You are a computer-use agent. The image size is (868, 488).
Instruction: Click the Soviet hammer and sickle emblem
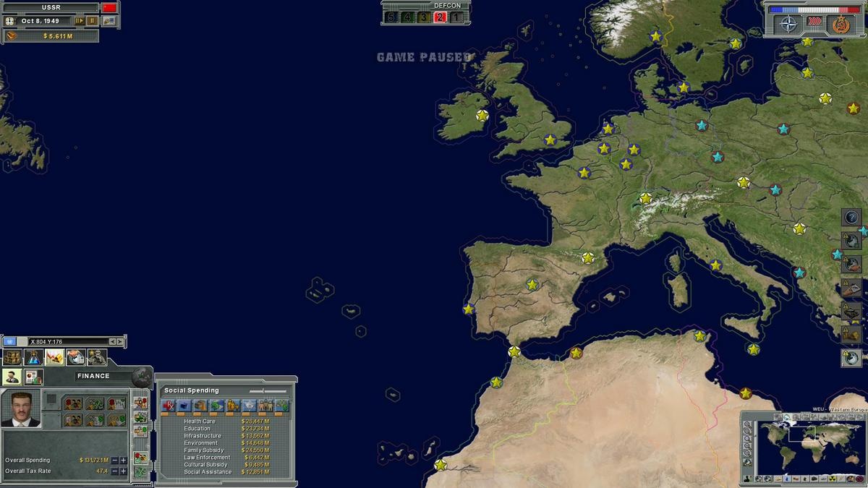point(841,25)
